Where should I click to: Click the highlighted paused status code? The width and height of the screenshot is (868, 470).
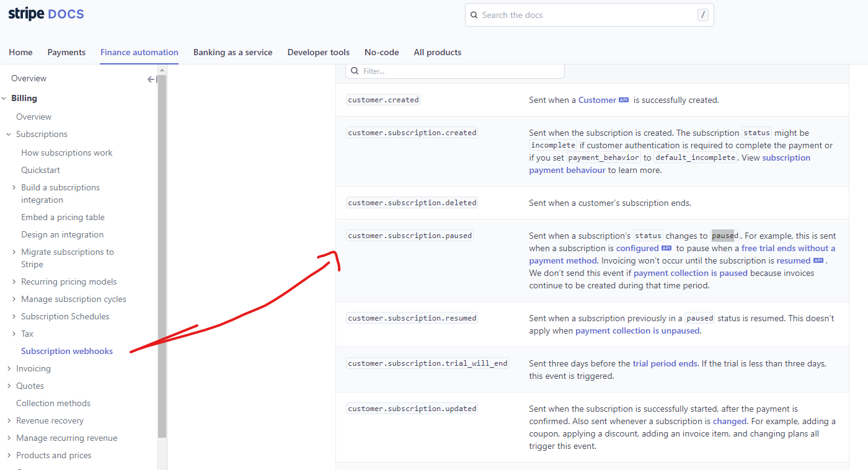pyautogui.click(x=725, y=236)
